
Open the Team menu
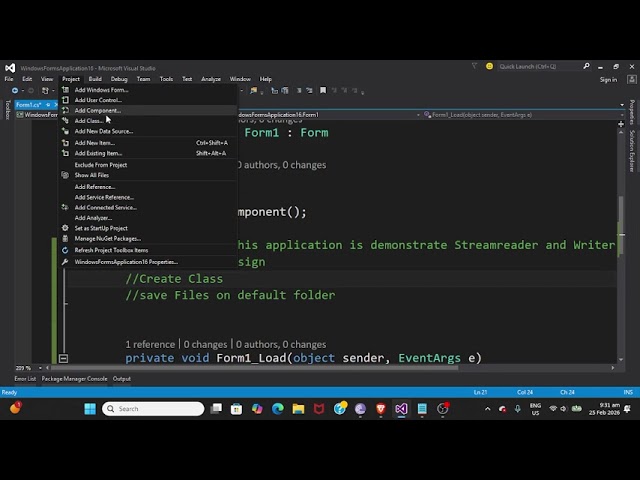point(143,79)
